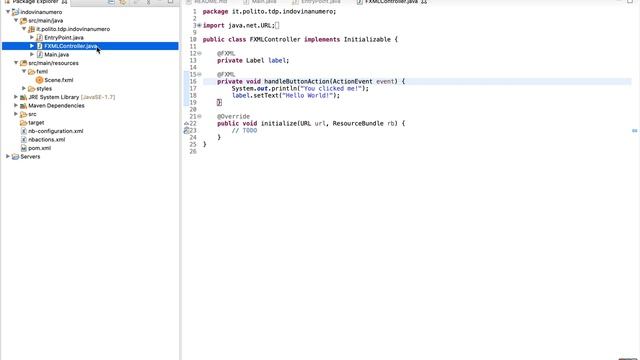Click the package icon for it.polito.tdp.indovinanumero
Viewport: 640px width, 360px height.
click(31, 29)
